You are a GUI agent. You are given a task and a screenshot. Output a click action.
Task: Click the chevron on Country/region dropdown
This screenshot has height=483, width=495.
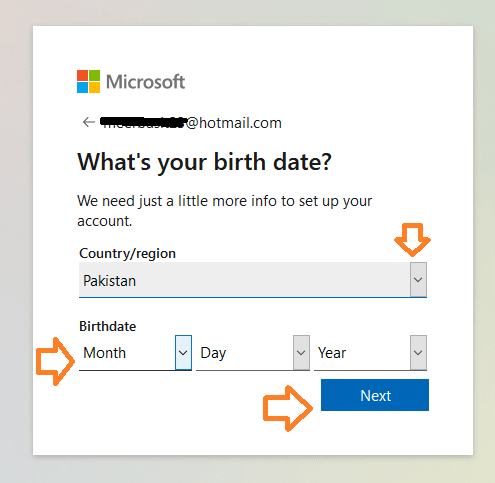(418, 280)
